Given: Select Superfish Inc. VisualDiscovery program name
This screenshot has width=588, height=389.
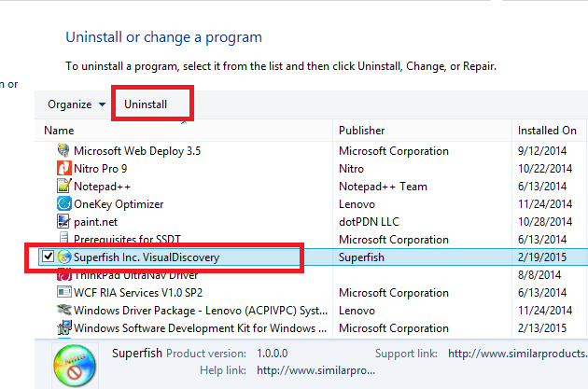Looking at the screenshot, I should click(x=147, y=257).
